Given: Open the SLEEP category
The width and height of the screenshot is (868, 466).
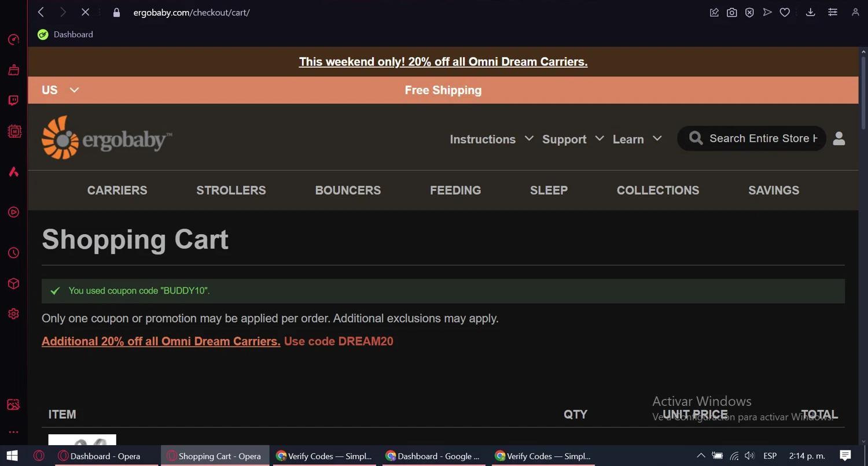Looking at the screenshot, I should tap(549, 190).
